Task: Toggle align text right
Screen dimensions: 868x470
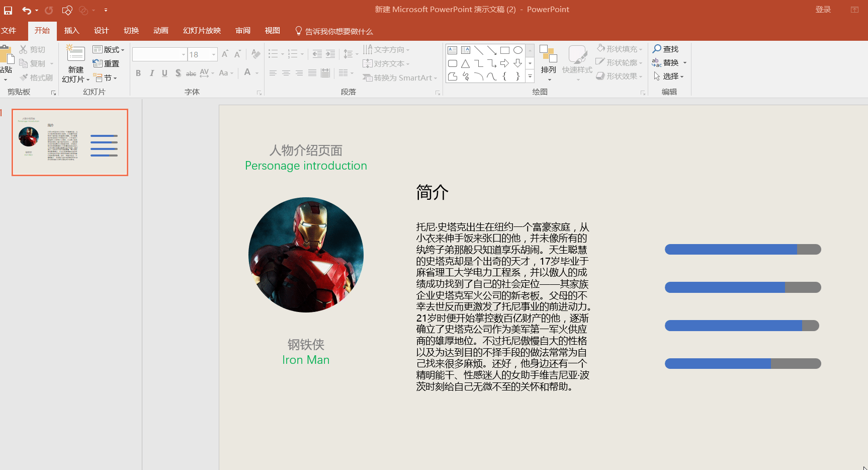Action: tap(299, 73)
